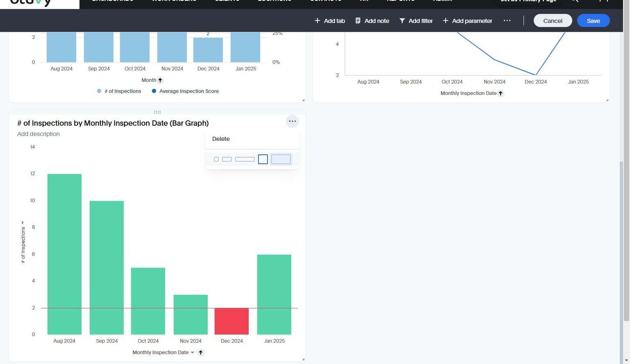The image size is (630, 364).
Task: Click the "Oct 2024" label in the top-left chart
Action: tap(135, 69)
